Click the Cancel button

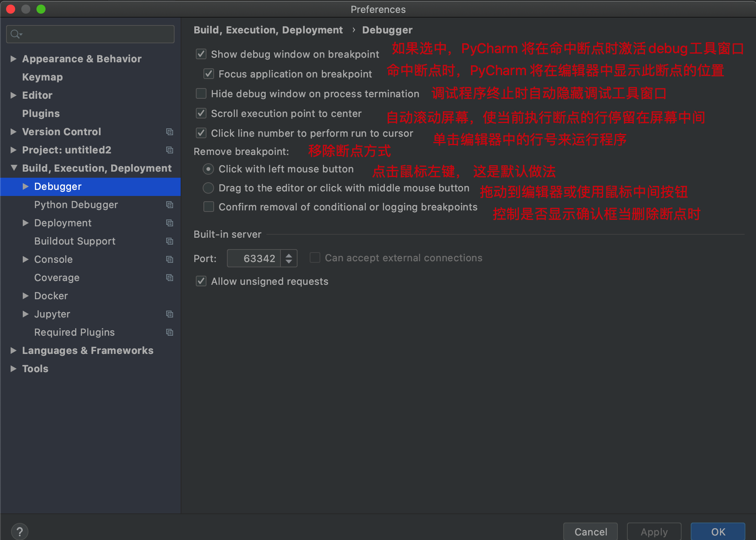[591, 531]
